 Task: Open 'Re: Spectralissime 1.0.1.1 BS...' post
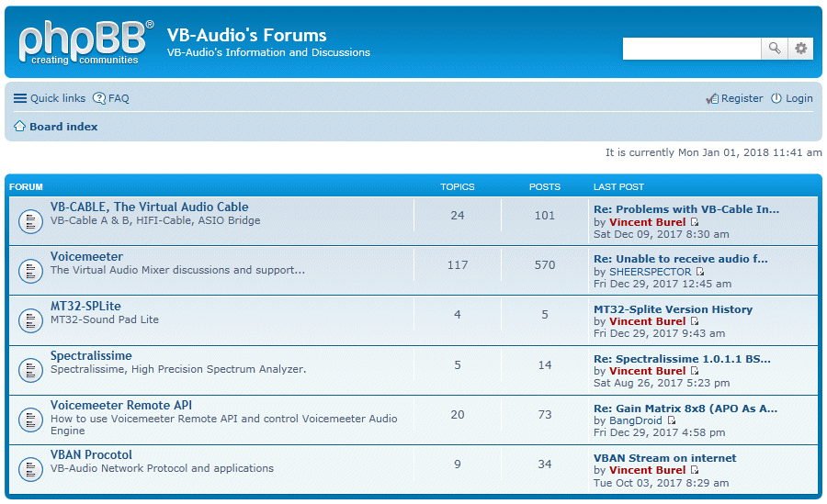(x=682, y=359)
